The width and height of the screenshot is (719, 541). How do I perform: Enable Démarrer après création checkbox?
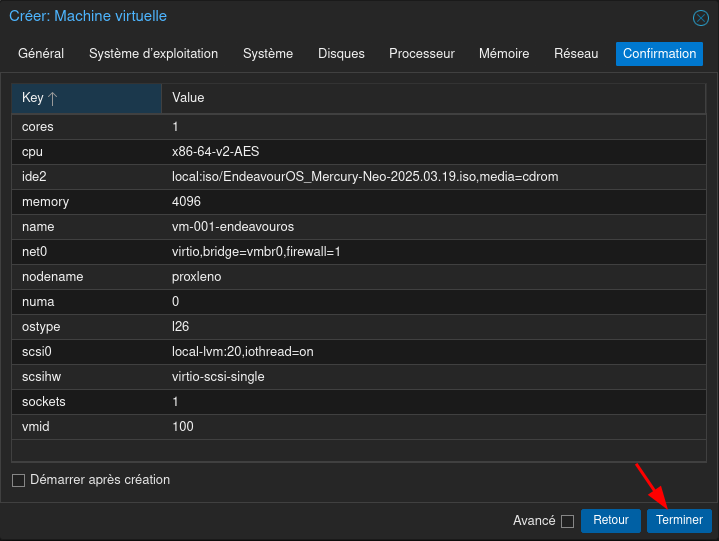(x=18, y=480)
